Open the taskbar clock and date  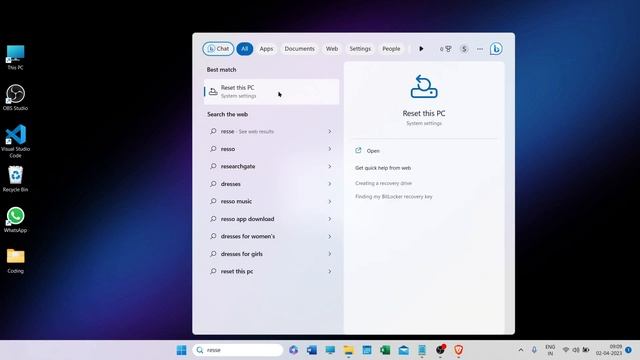609,350
